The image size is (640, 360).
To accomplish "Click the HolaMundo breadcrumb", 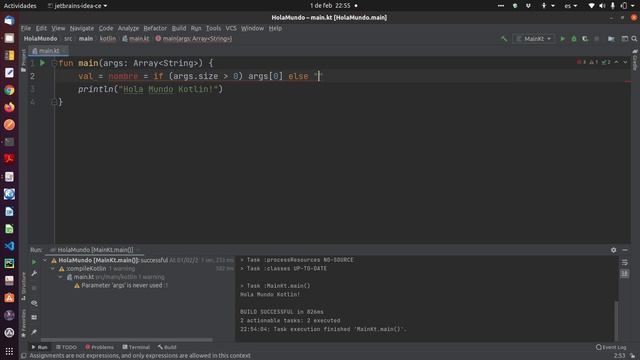I will [x=40, y=39].
